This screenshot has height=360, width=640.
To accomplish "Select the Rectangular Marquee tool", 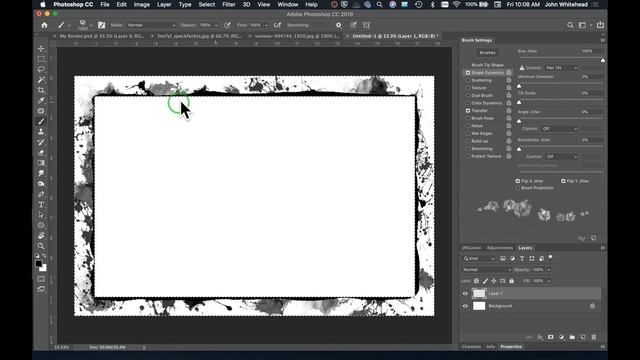I will [41, 59].
